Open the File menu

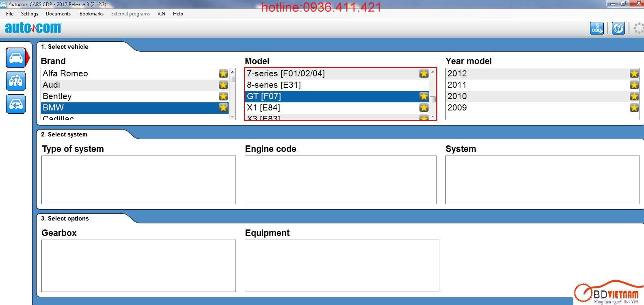[10, 14]
